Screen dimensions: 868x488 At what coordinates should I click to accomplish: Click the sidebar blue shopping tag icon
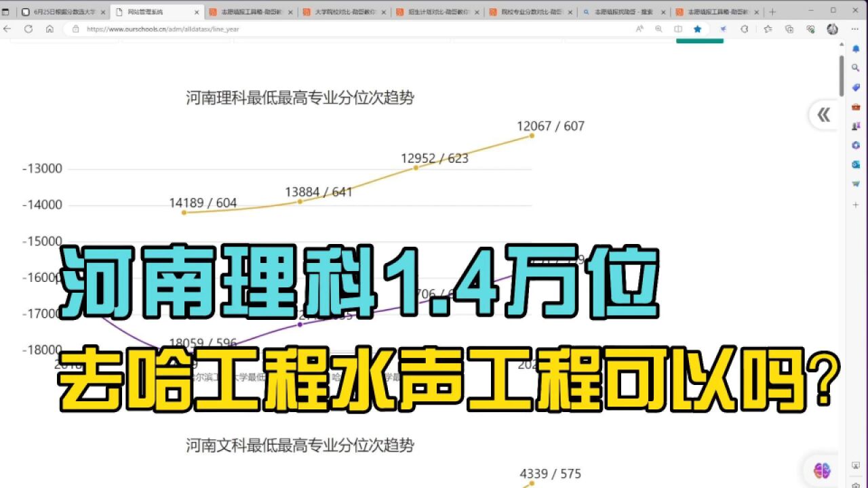pyautogui.click(x=856, y=87)
